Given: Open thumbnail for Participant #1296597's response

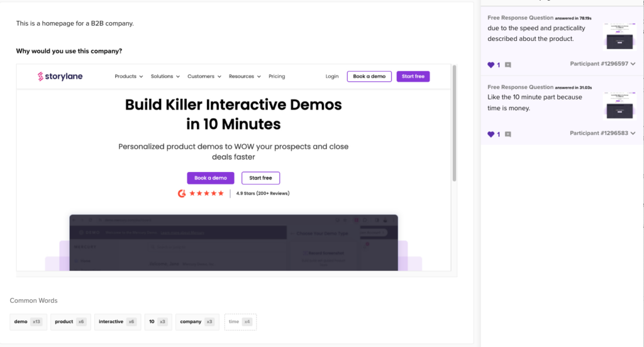Looking at the screenshot, I should click(619, 36).
